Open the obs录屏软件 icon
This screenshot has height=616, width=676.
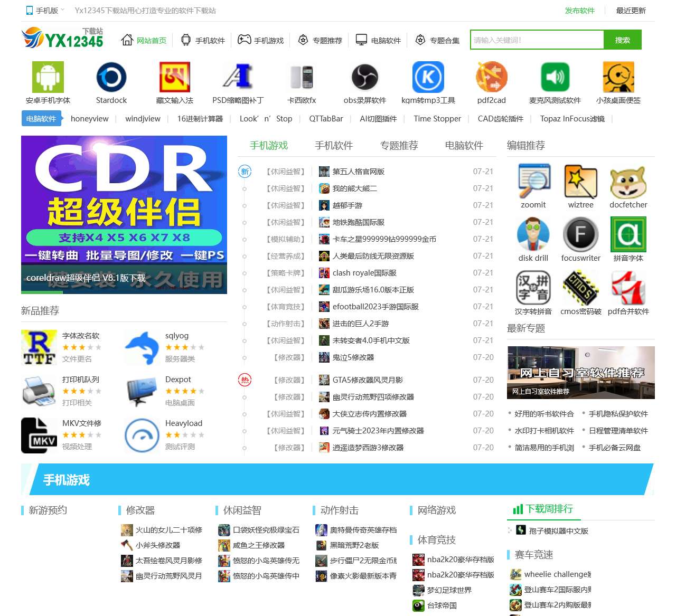(365, 77)
